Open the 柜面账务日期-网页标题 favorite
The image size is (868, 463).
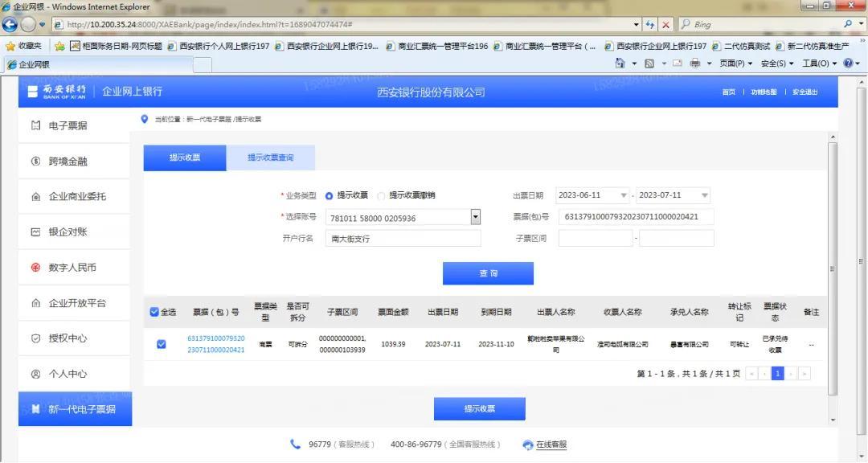117,46
